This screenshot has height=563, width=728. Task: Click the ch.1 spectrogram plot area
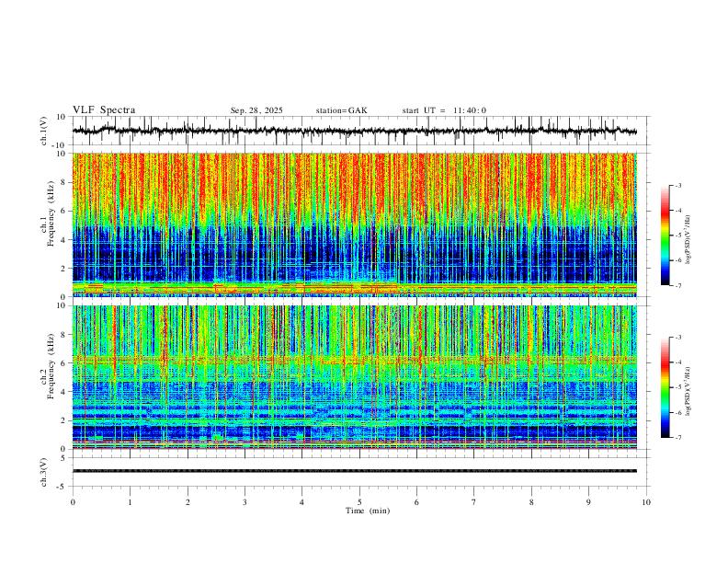pyautogui.click(x=355, y=224)
